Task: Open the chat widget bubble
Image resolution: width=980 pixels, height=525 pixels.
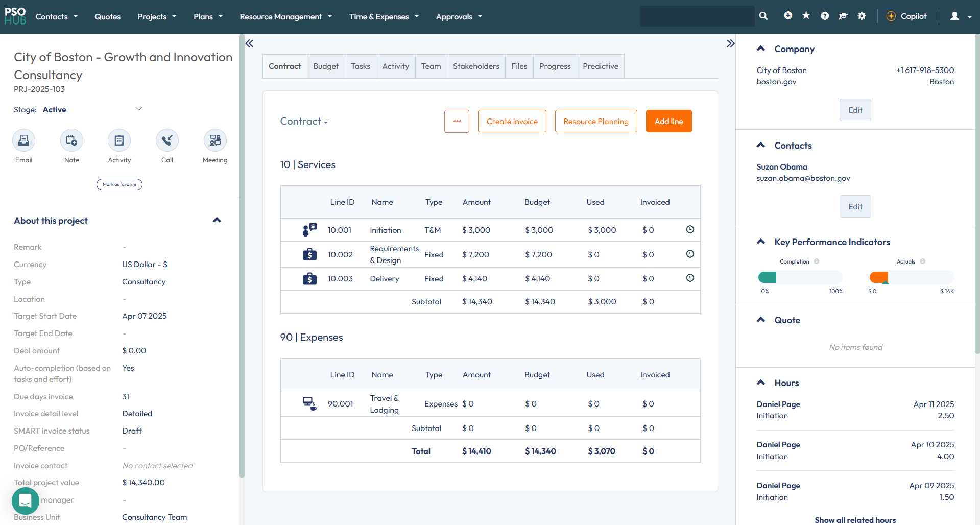Action: click(x=25, y=501)
